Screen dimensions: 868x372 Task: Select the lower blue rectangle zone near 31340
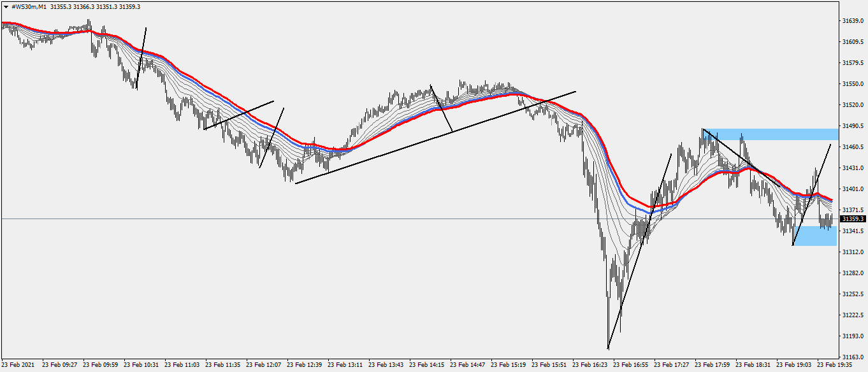click(x=815, y=236)
